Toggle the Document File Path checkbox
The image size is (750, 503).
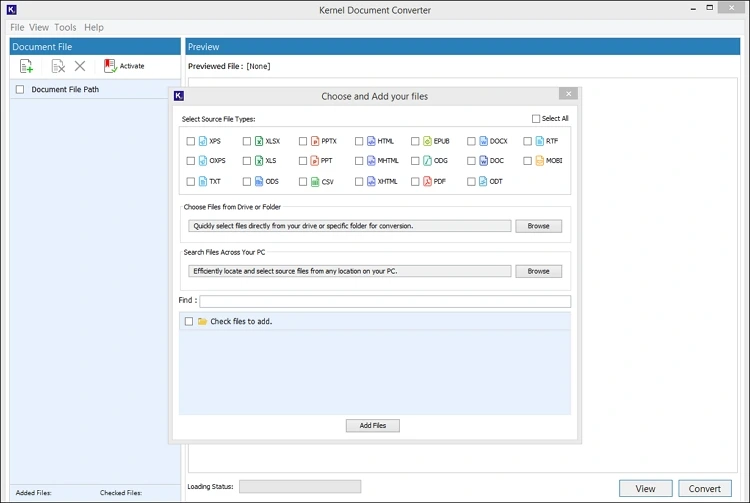(20, 90)
